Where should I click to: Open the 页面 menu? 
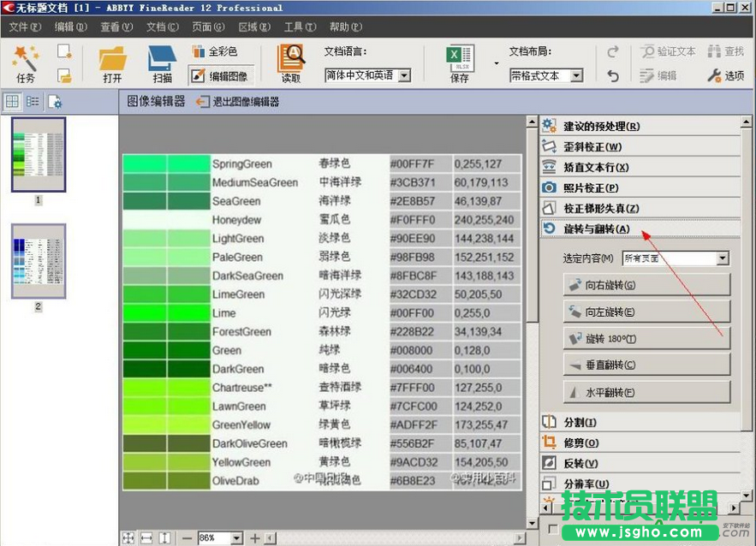coord(205,27)
